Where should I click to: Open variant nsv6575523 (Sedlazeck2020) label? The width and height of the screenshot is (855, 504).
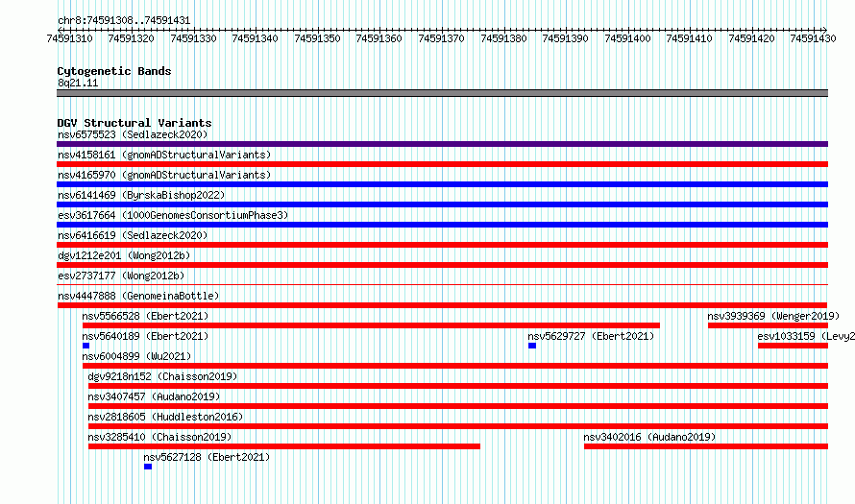click(133, 134)
